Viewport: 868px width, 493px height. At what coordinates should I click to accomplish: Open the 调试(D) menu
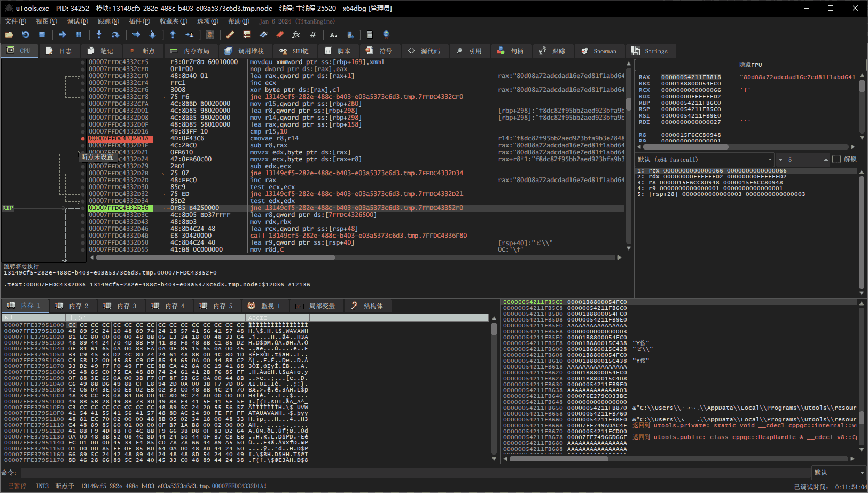pos(77,21)
